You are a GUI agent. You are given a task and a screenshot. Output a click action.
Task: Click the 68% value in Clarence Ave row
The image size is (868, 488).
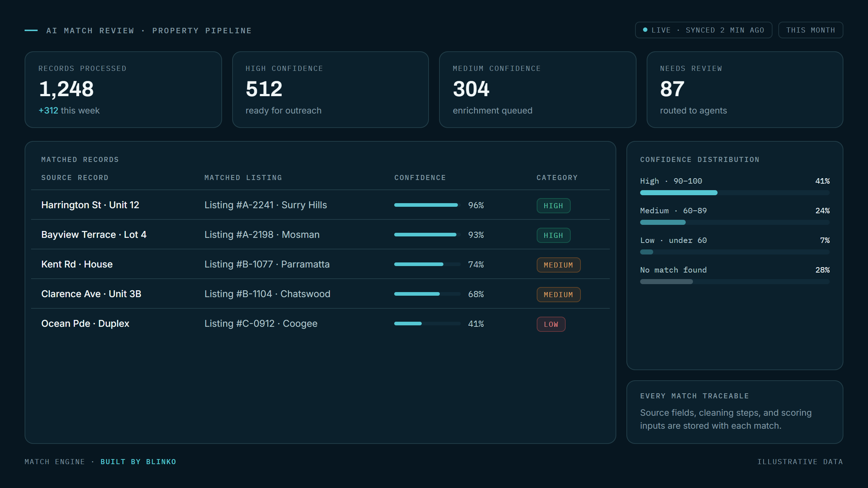pos(476,294)
